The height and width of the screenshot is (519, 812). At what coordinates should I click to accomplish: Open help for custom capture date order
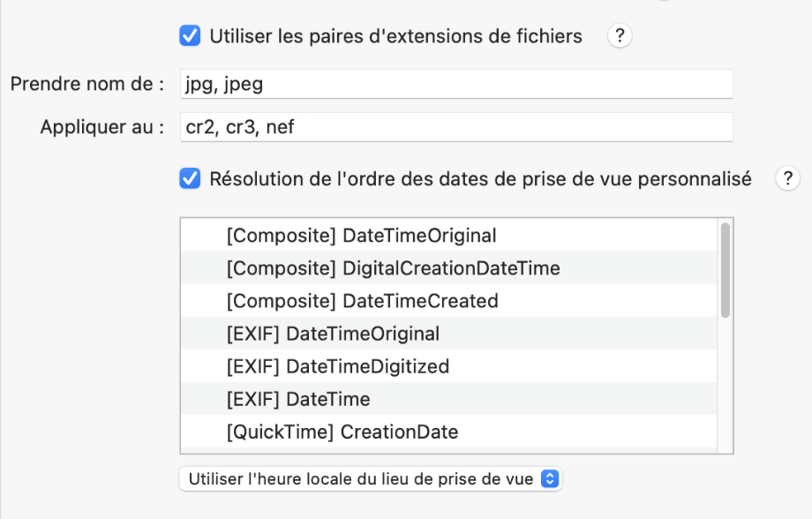(787, 178)
